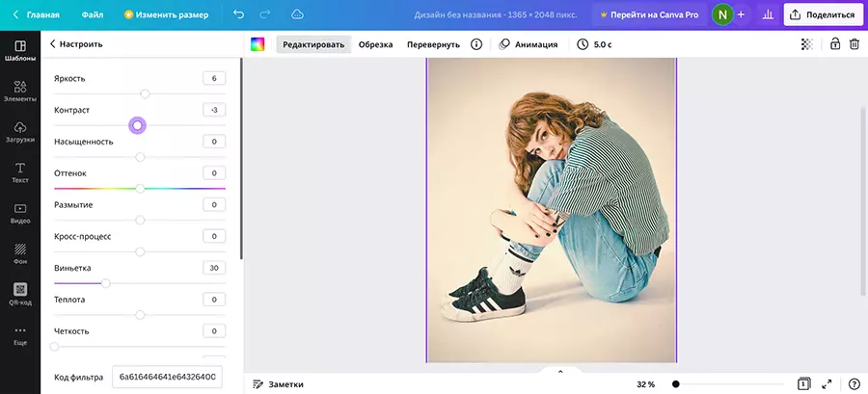The height and width of the screenshot is (394, 868).
Task: Open the QR-код sidebar tool
Action: point(19,293)
